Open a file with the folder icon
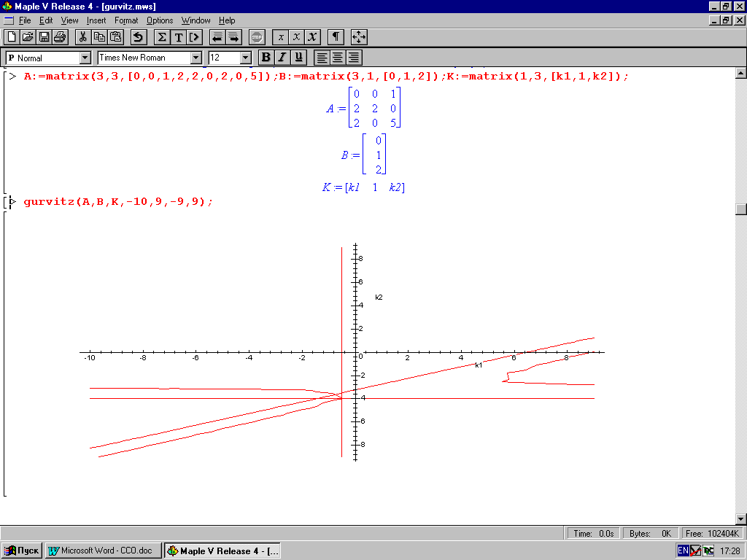This screenshot has width=747, height=560. (x=28, y=37)
